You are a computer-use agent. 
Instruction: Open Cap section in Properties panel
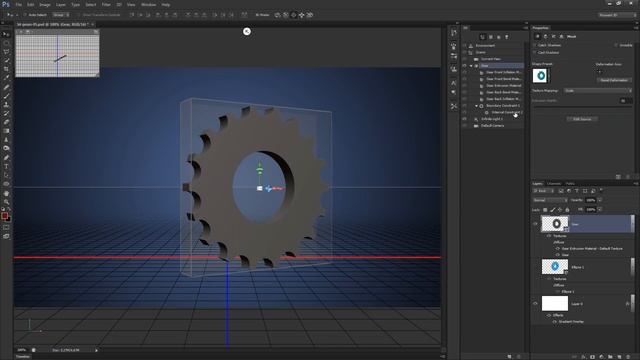pos(553,36)
